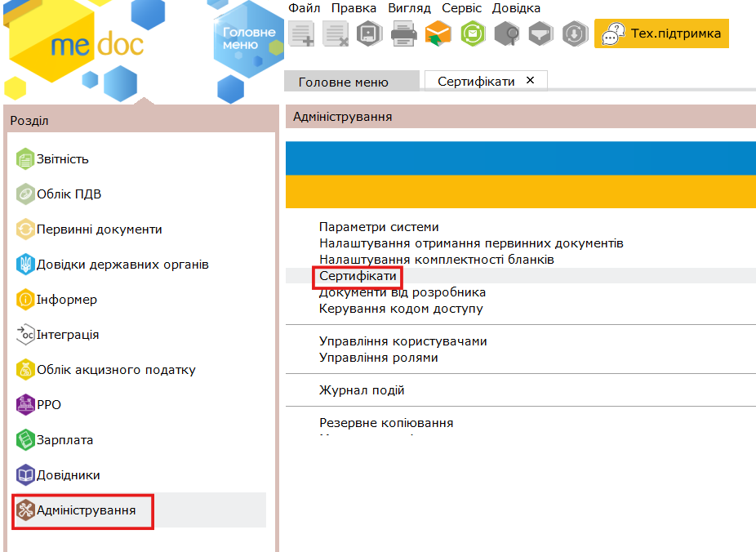Screen dimensions: 756x552
Task: Select the Інтеграція section label
Action: point(68,335)
